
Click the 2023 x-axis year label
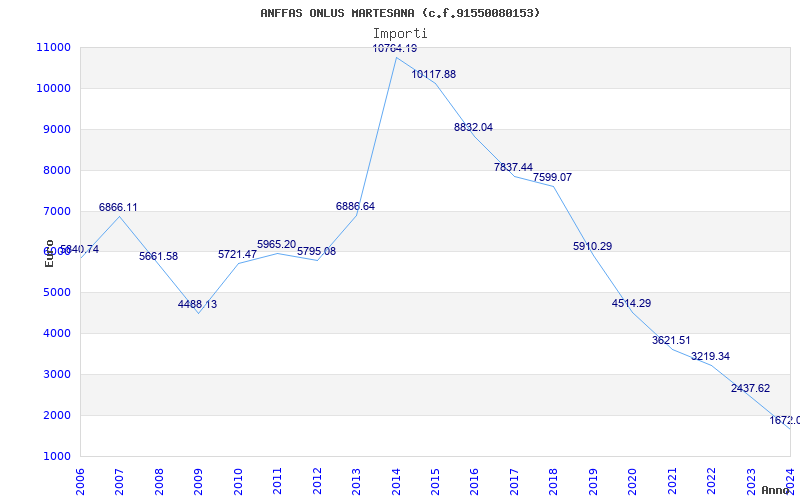[x=751, y=481]
